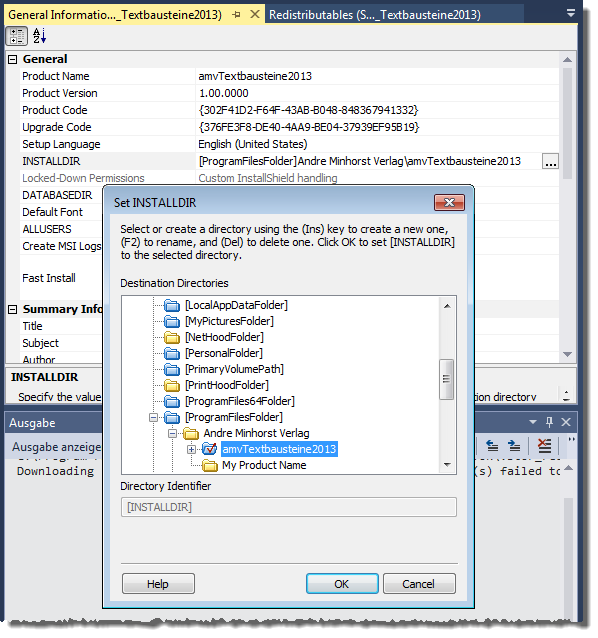Click checked folder icon of amvTextbausteine2013
The image size is (598, 638).
210,449
